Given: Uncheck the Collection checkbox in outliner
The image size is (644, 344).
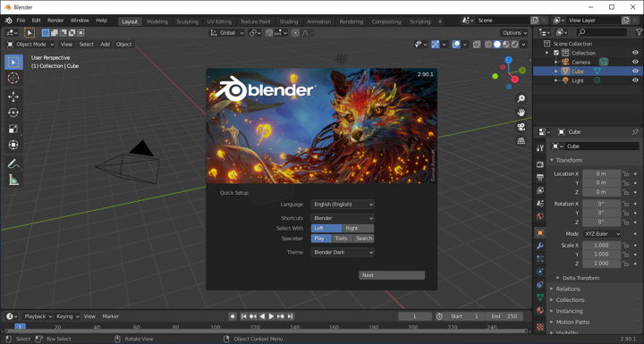Looking at the screenshot, I should point(556,53).
